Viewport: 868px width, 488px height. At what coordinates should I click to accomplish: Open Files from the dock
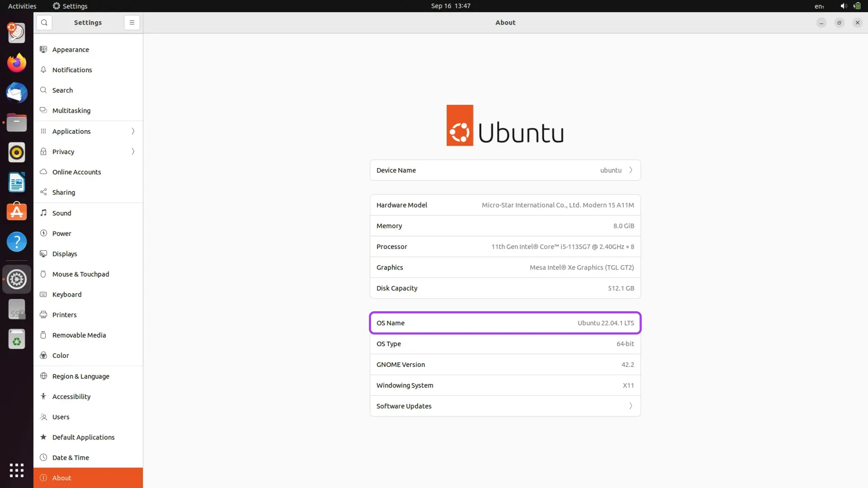(x=17, y=123)
